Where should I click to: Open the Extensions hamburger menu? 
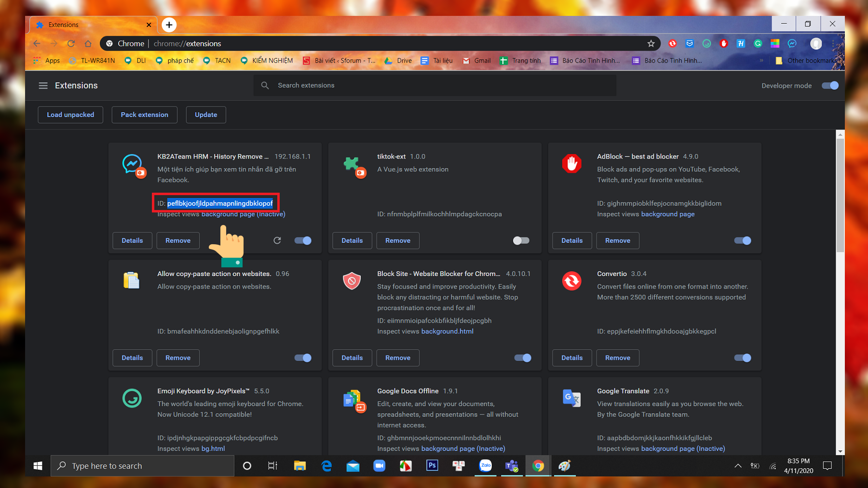43,86
